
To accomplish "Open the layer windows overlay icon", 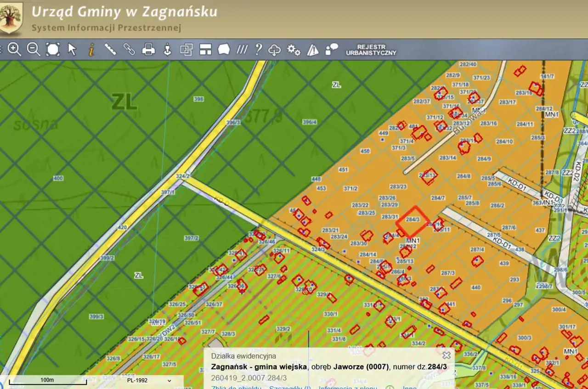I will [186, 50].
